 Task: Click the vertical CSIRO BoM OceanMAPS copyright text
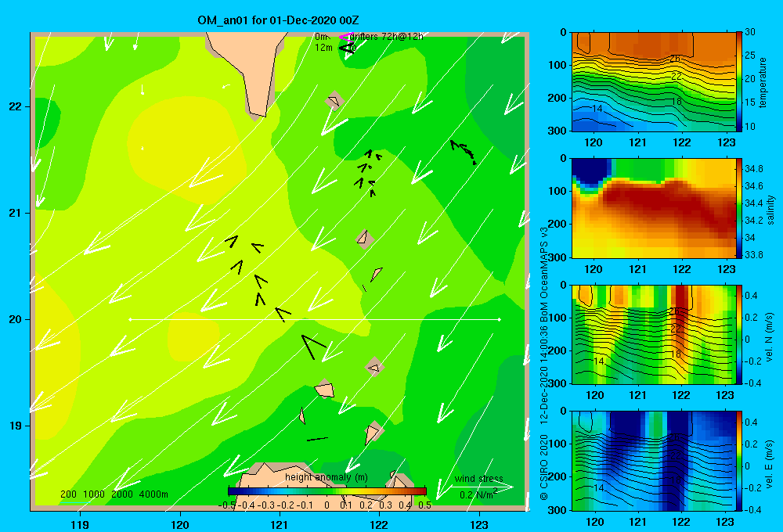[544, 363]
